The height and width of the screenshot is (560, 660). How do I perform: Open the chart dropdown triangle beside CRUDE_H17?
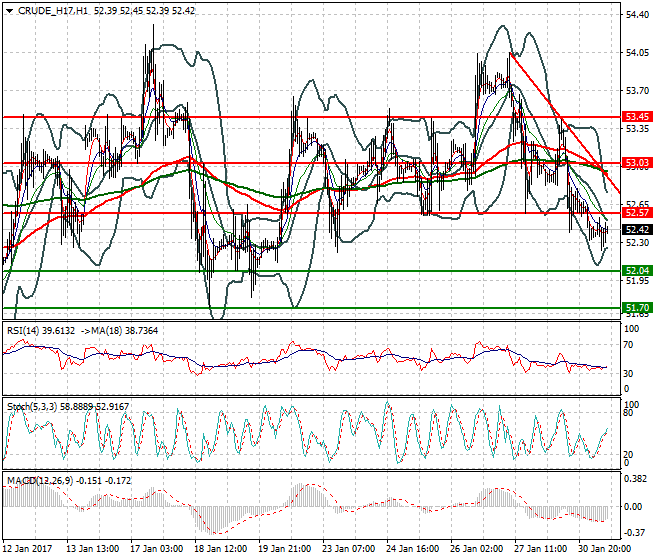9,11
